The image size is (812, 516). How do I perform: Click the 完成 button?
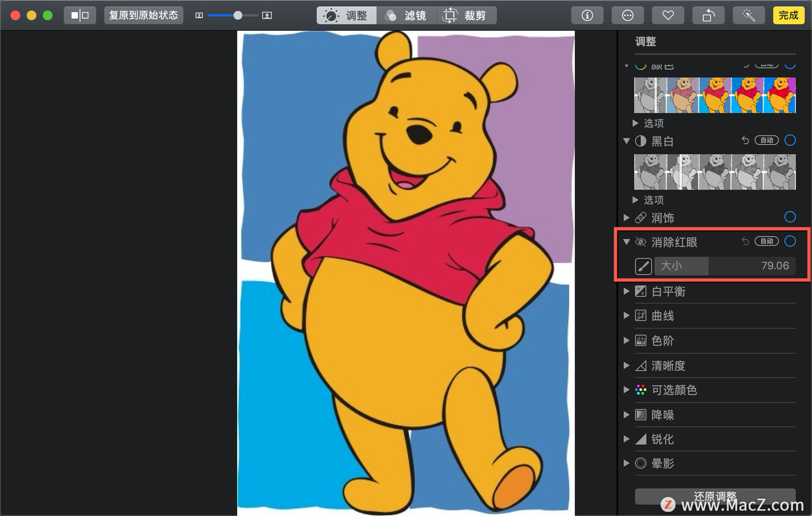(788, 16)
